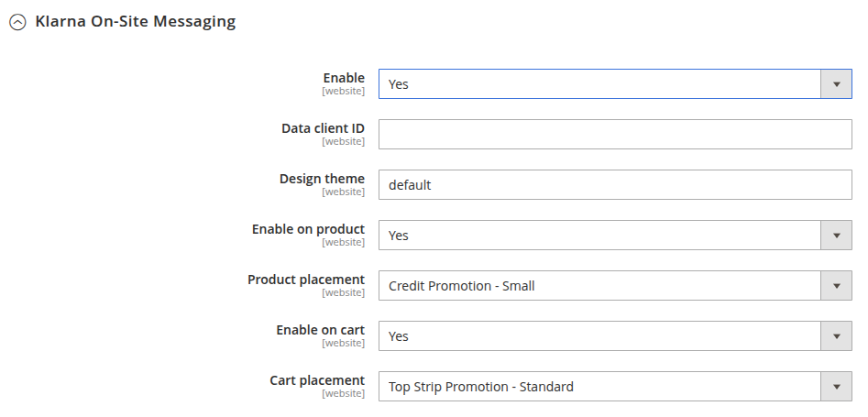Click the Design theme label
Screen dimensions: 868x417
[322, 179]
